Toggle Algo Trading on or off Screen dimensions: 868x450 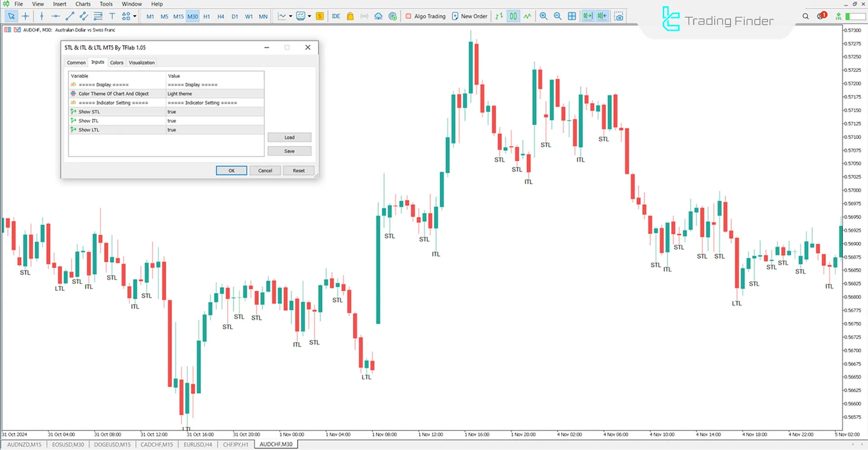coord(425,16)
